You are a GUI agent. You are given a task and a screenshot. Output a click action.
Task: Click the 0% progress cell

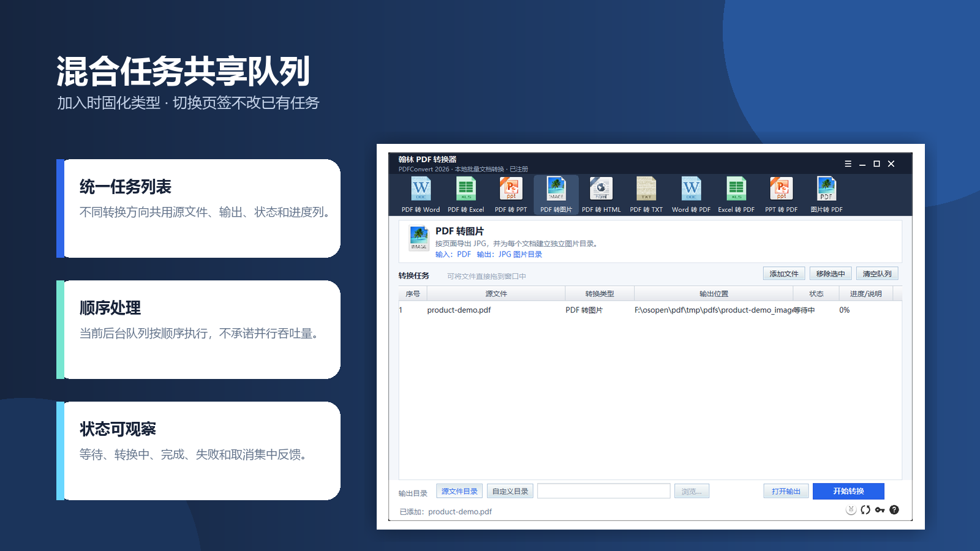pos(845,310)
